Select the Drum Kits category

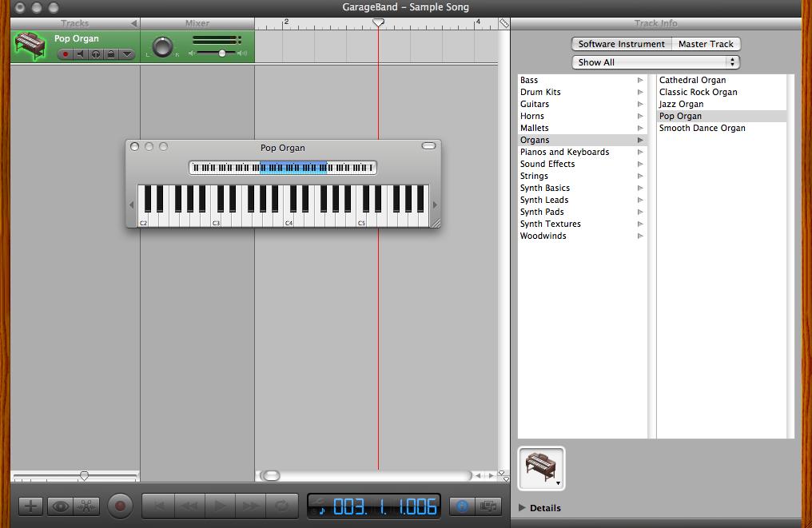(x=583, y=92)
